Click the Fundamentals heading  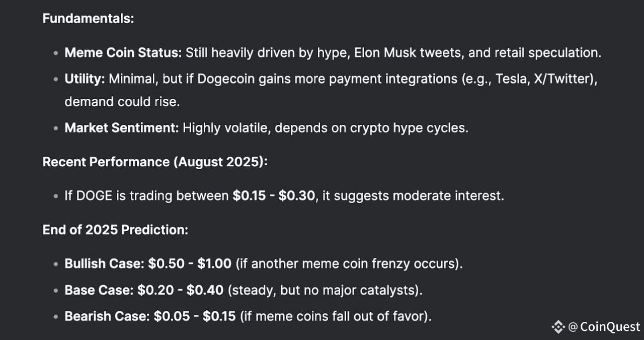pos(88,19)
